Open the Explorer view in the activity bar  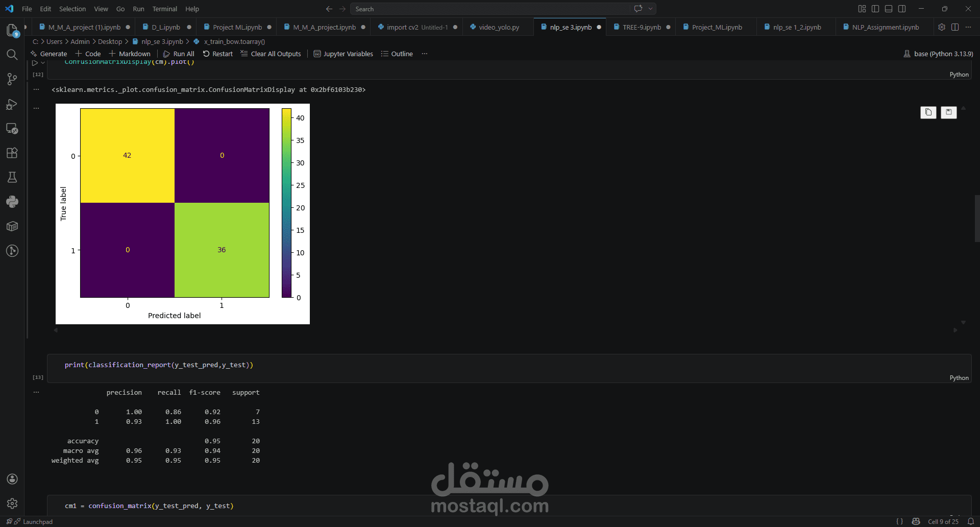click(12, 31)
